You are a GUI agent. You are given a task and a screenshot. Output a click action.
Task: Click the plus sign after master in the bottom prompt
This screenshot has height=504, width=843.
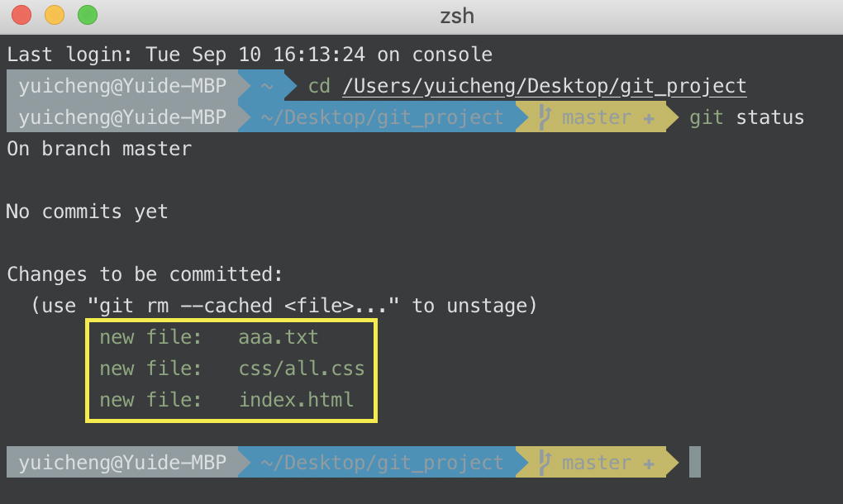pyautogui.click(x=649, y=464)
